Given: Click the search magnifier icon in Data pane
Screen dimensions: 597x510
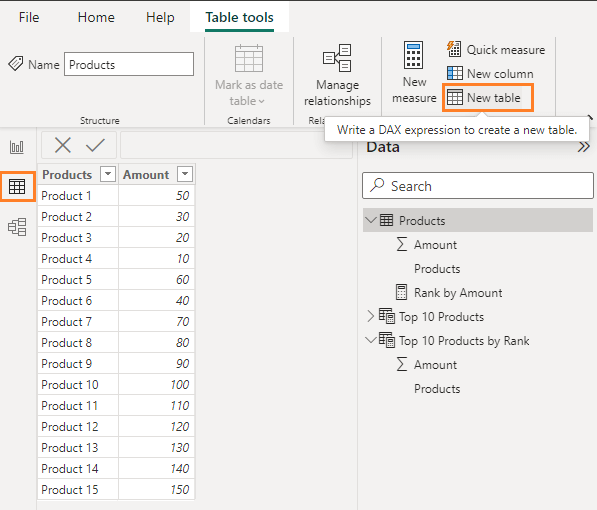Looking at the screenshot, I should tap(377, 185).
